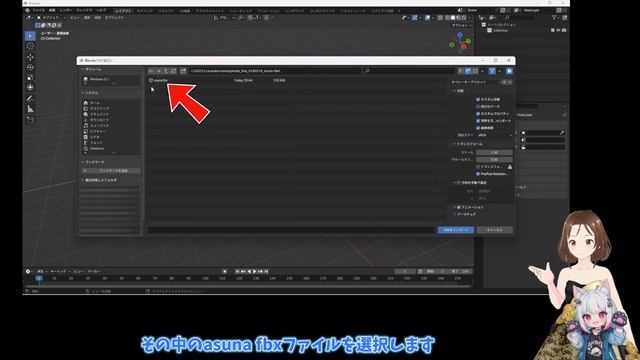Open the Downloads folder in System list

coord(110,120)
